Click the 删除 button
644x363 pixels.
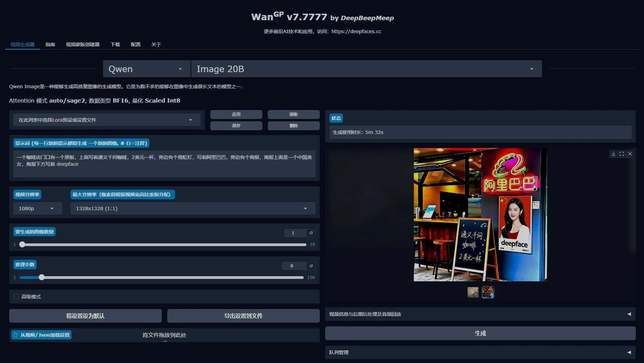294,125
